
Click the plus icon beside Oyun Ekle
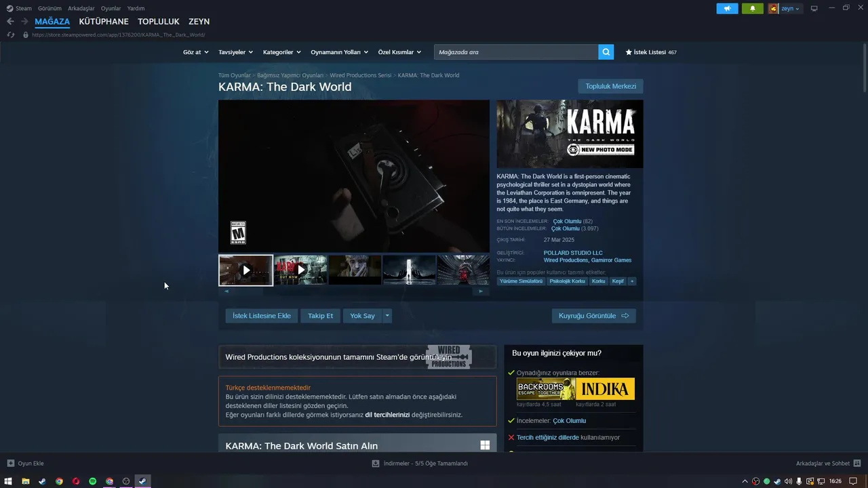[x=10, y=464]
